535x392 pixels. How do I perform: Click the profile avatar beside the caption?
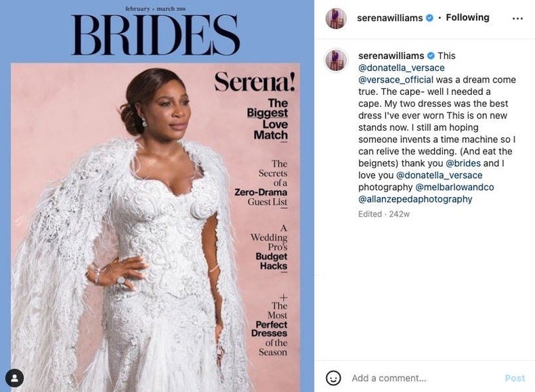pyautogui.click(x=336, y=60)
